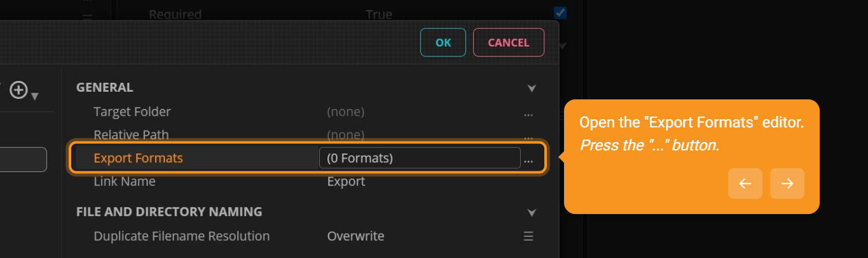Click the empty text box on left panel

coord(23,159)
